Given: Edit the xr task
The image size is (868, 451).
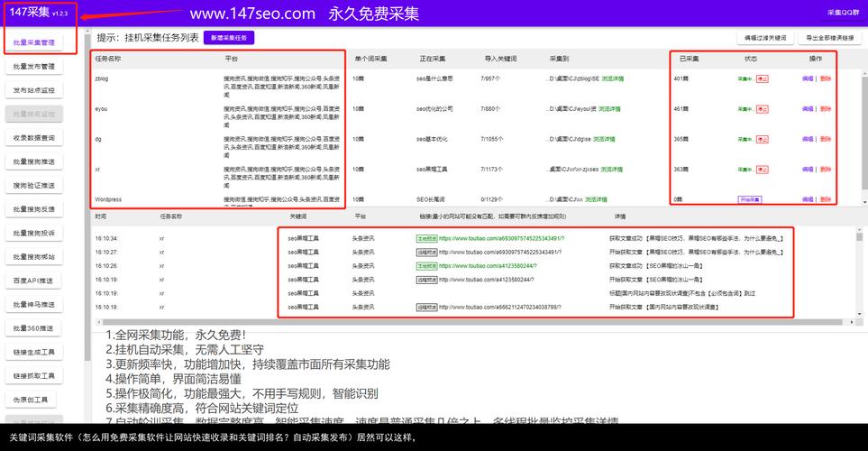Looking at the screenshot, I should [x=808, y=170].
